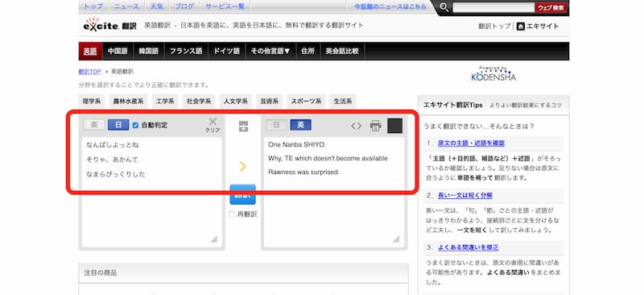The height and width of the screenshot is (295, 644).
Task: Grab the source box resize handle
Action: pos(213,239)
